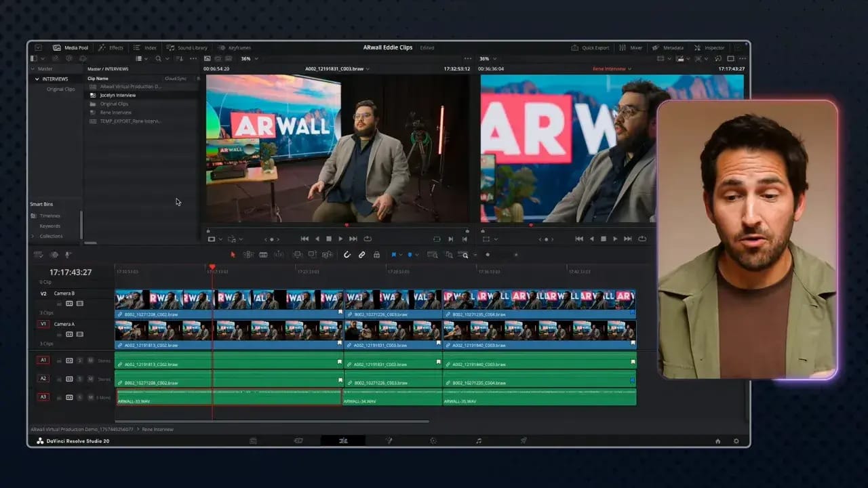
Task: Switch to the Fairlight music note page
Action: 479,441
